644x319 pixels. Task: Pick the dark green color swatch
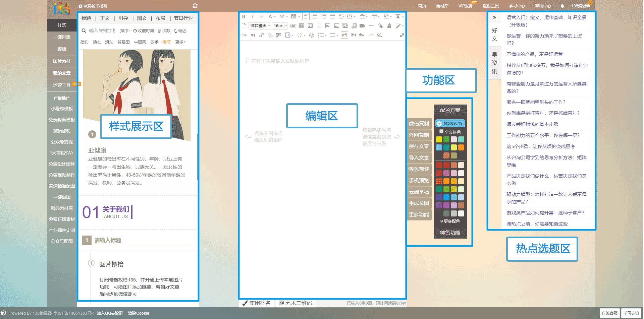pyautogui.click(x=439, y=189)
